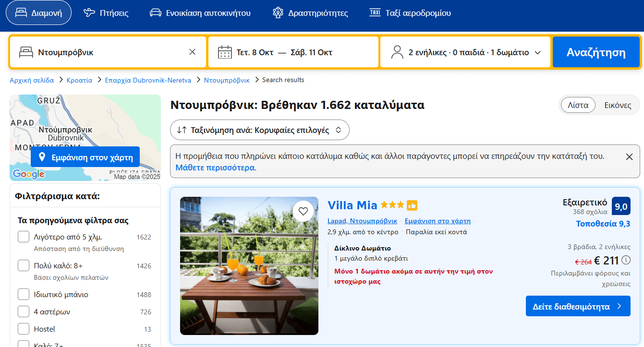Viewport: 644px width, 347px height.
Task: Click the bed icon in Διαμονή tab
Action: (21, 13)
